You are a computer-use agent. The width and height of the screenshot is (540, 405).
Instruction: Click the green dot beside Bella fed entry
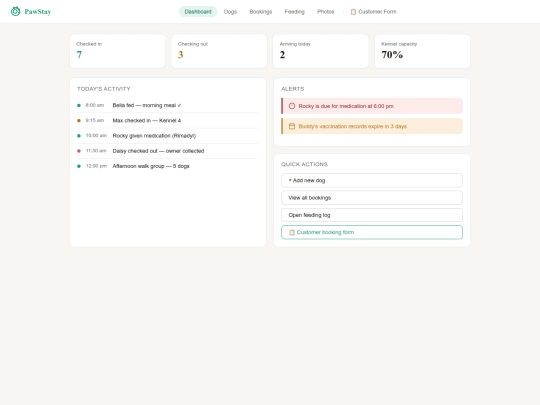point(79,105)
